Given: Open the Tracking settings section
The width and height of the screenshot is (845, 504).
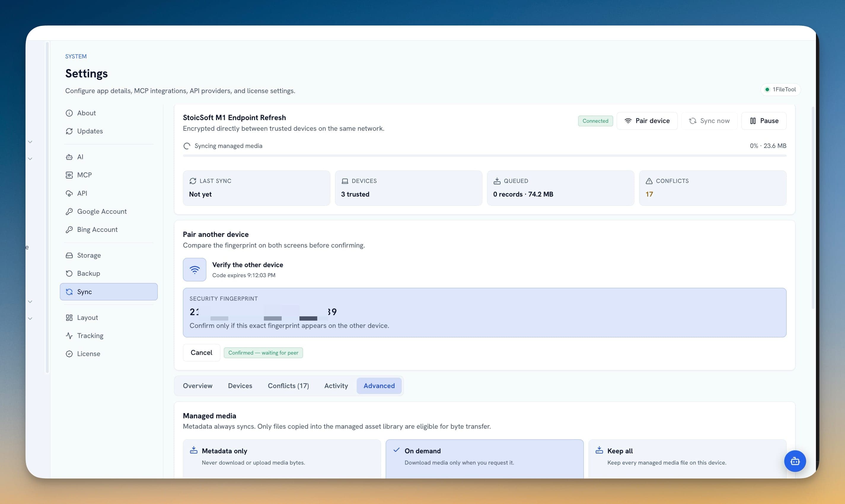Looking at the screenshot, I should 109,336.
